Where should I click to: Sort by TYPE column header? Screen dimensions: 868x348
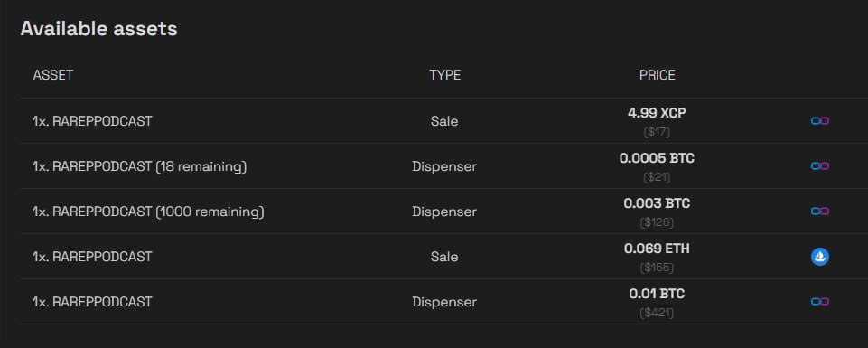[x=444, y=75]
